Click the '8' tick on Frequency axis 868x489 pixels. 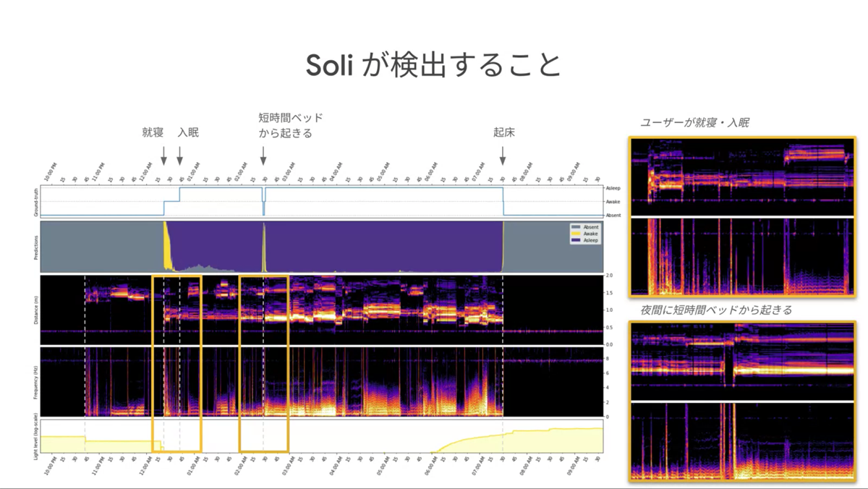[x=607, y=358]
